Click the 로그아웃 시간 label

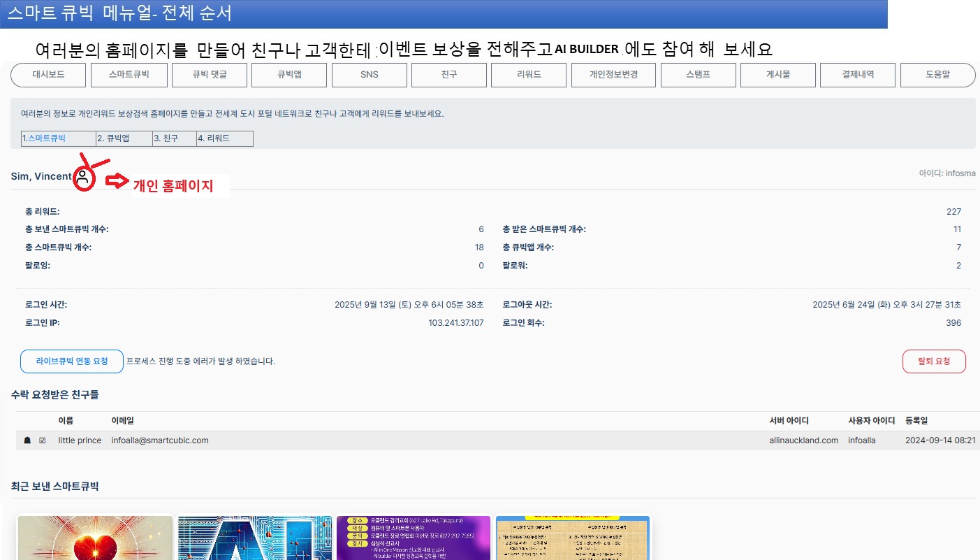pyautogui.click(x=527, y=305)
